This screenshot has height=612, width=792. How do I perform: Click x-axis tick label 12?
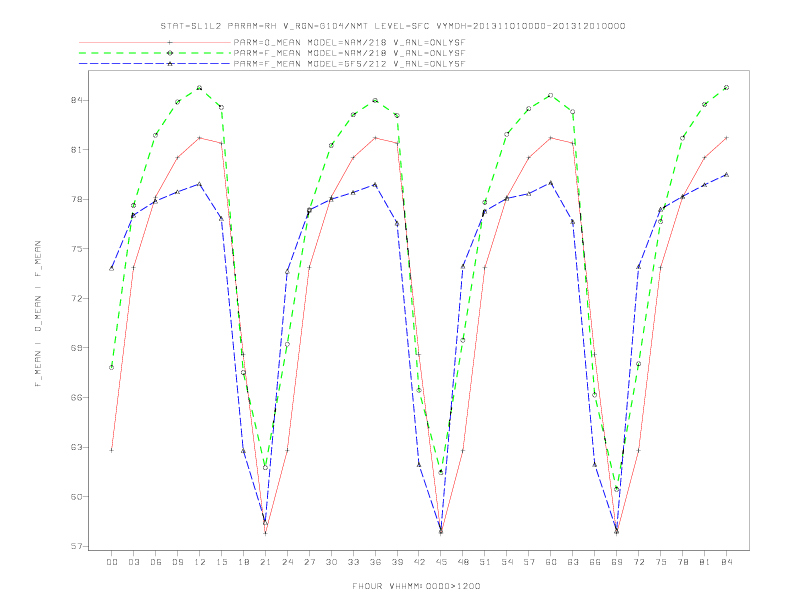click(200, 562)
